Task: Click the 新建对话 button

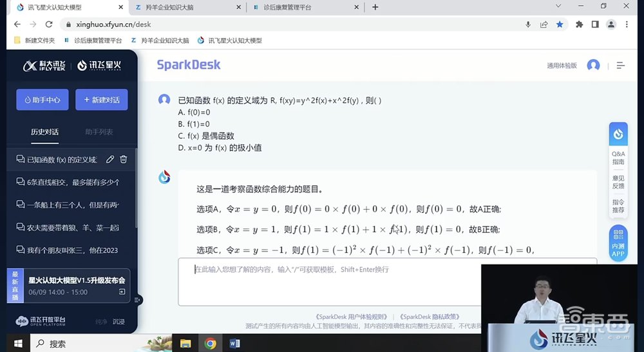Action: pyautogui.click(x=101, y=100)
